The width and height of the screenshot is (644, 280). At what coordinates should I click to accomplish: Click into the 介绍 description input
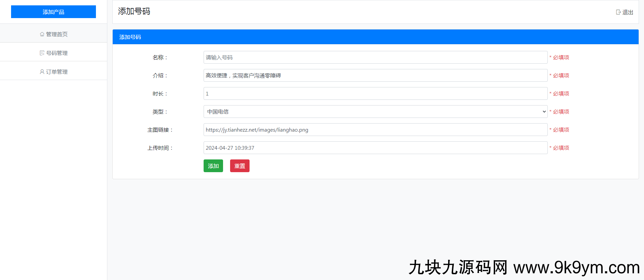click(x=375, y=75)
